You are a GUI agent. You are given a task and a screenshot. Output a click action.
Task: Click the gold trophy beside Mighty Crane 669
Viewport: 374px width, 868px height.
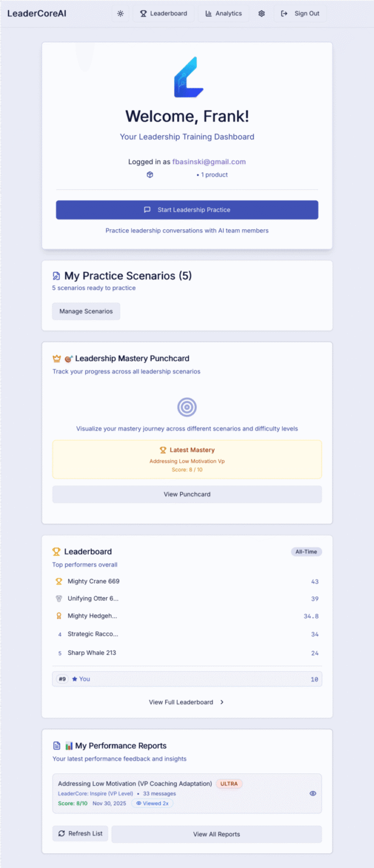tap(59, 581)
